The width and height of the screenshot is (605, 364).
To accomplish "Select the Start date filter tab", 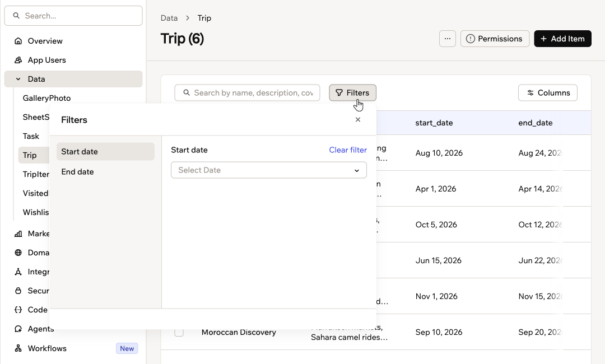I will [105, 152].
